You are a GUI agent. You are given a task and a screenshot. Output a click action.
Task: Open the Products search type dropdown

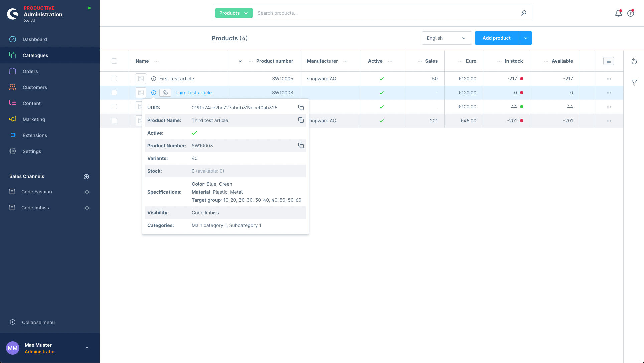[234, 13]
